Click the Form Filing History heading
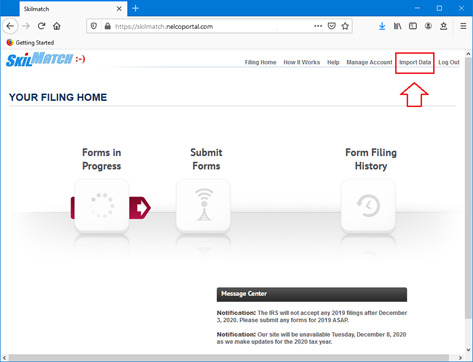Viewport: 473px width, 362px height. (371, 159)
